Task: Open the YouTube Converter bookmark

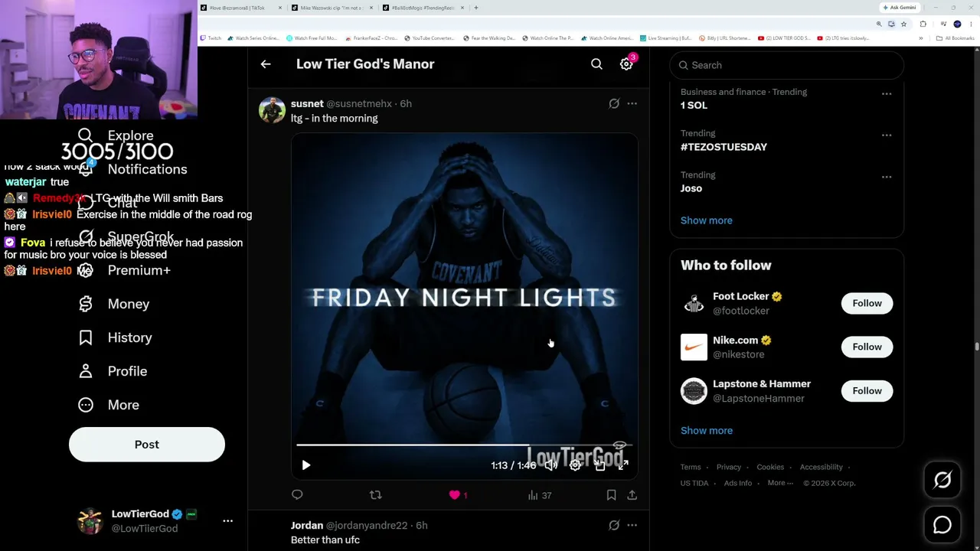Action: coord(430,38)
